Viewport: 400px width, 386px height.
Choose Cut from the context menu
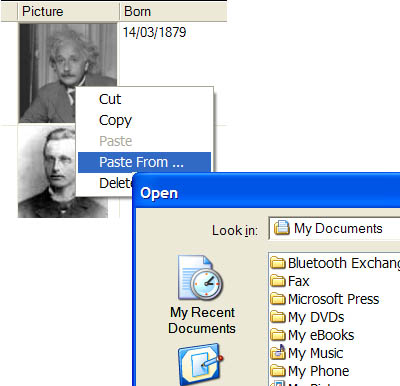point(144,99)
